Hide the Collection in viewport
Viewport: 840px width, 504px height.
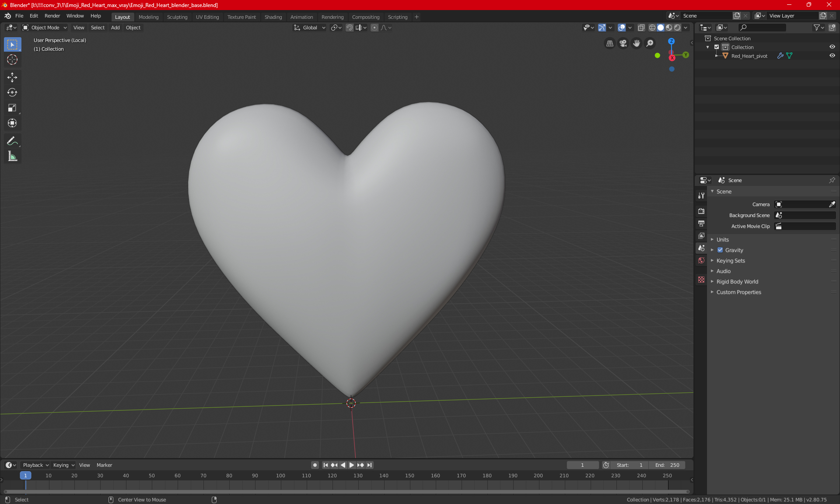(x=832, y=47)
